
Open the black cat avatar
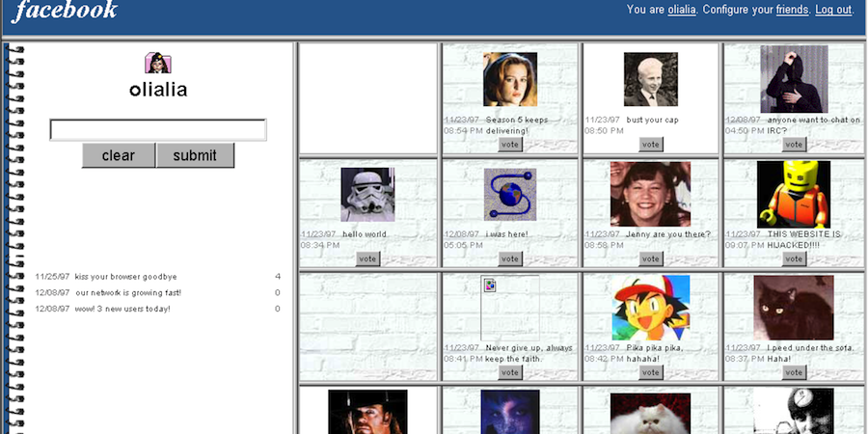point(794,308)
